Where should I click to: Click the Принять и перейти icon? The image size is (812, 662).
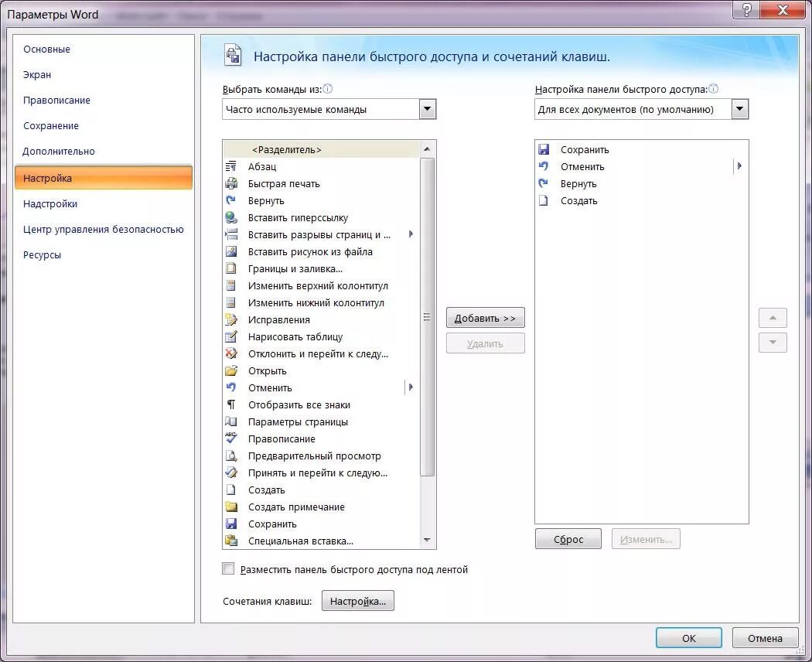pyautogui.click(x=231, y=473)
